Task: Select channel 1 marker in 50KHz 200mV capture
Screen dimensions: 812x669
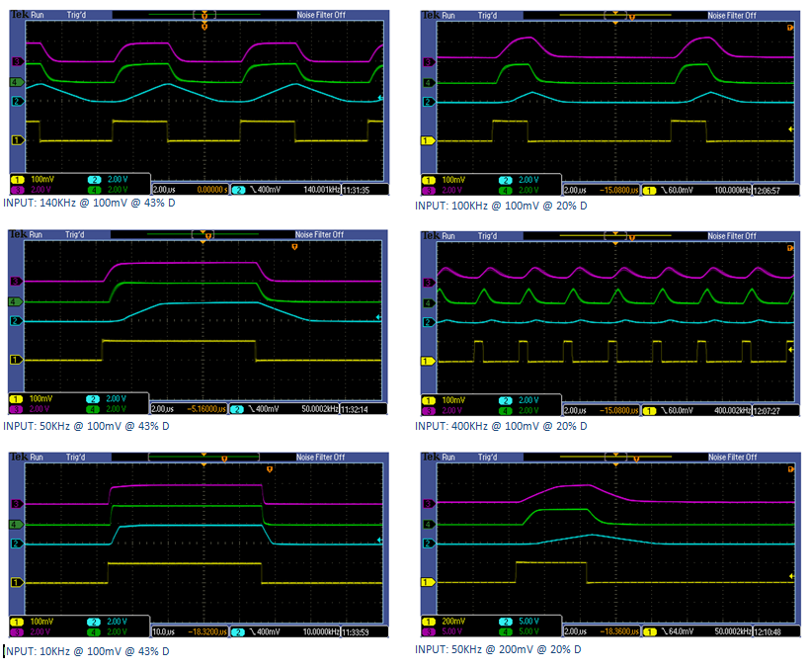Action: 428,582
